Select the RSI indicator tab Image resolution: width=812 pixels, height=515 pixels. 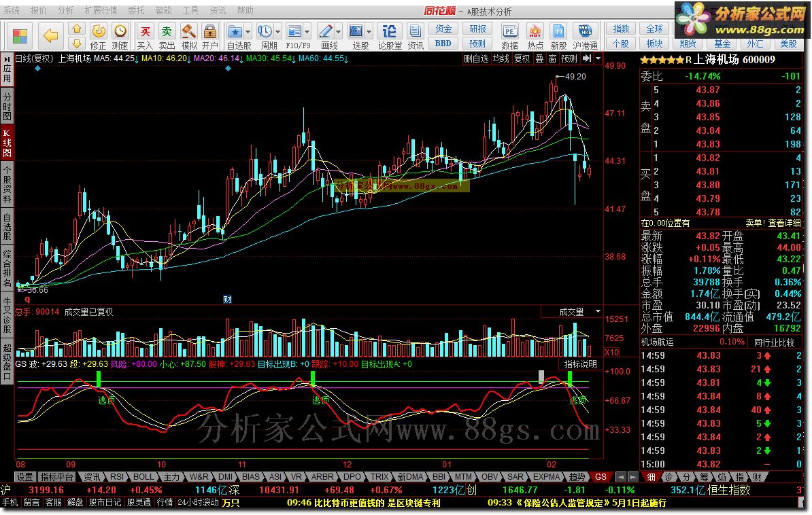click(x=117, y=477)
